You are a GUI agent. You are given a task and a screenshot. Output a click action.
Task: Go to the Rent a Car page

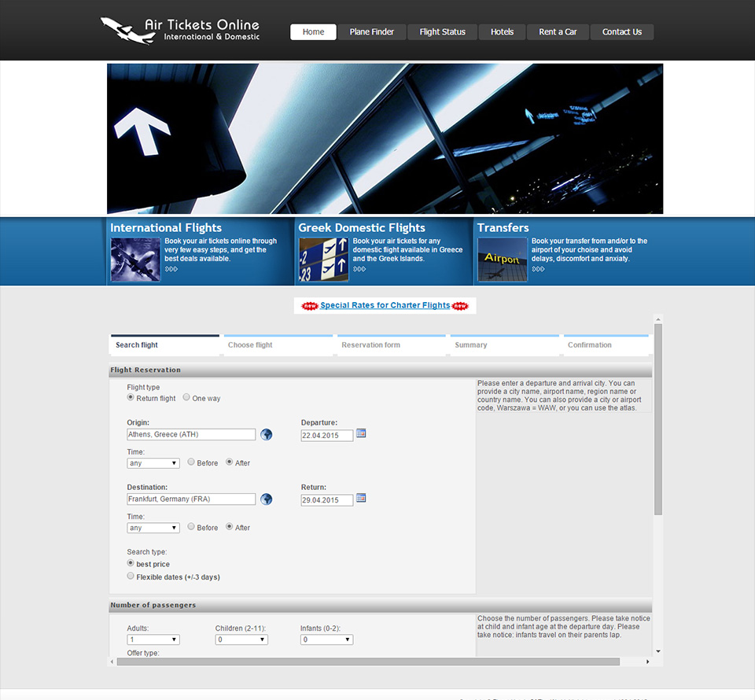(558, 31)
